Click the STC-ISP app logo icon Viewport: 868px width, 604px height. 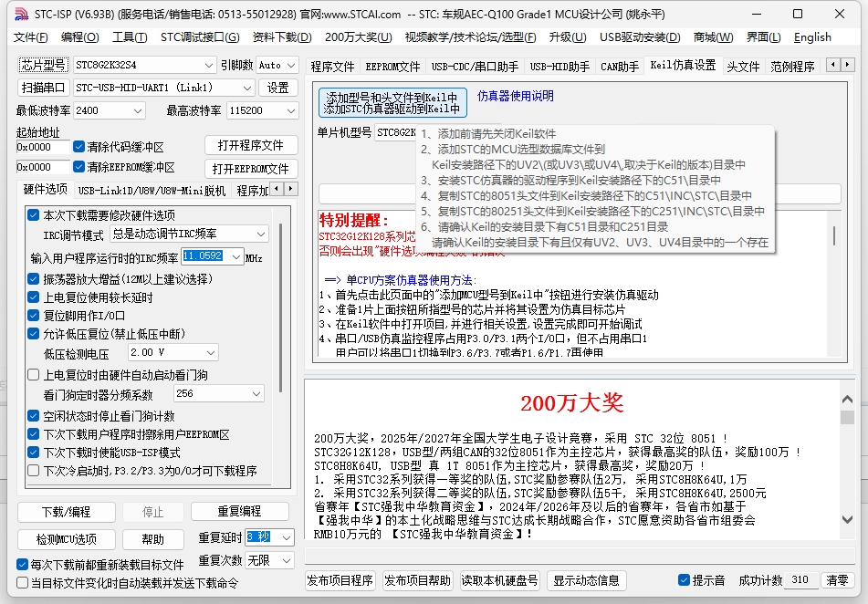click(21, 14)
